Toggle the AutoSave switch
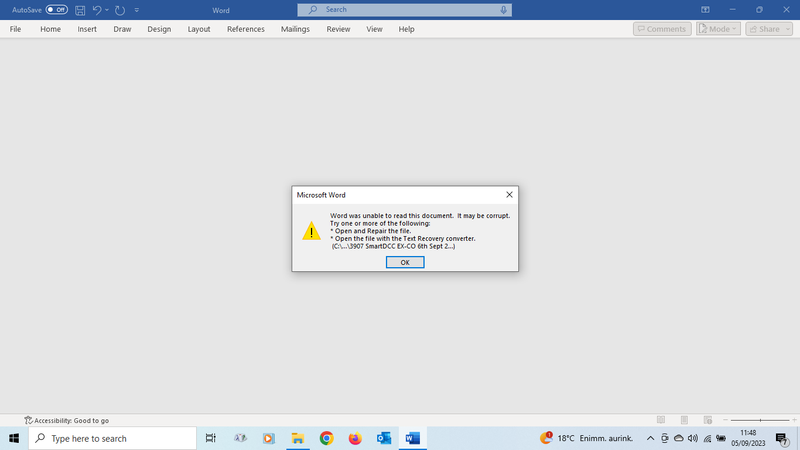Viewport: 800px width, 450px height. tap(57, 10)
